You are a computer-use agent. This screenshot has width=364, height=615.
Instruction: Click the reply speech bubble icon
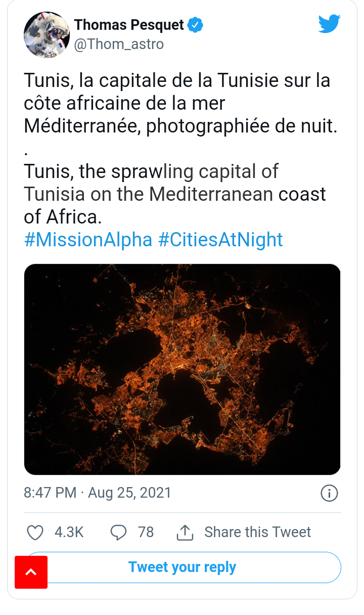(118, 532)
